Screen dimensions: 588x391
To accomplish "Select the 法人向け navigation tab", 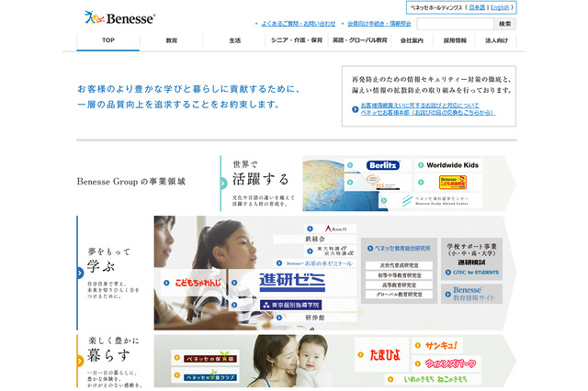I will pyautogui.click(x=496, y=40).
